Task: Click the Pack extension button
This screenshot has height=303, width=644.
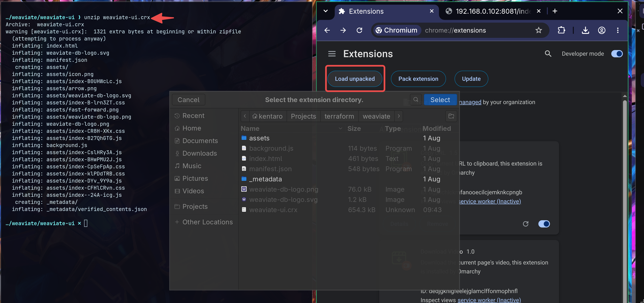Action: (x=418, y=79)
